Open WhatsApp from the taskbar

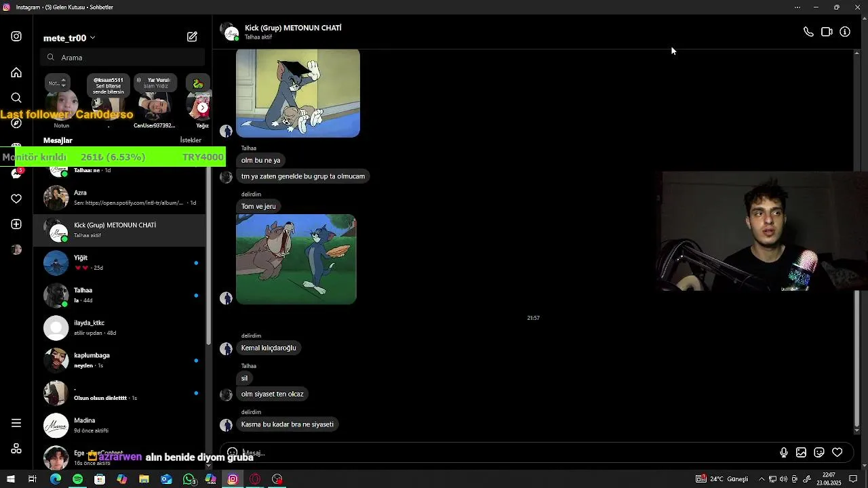pyautogui.click(x=189, y=479)
